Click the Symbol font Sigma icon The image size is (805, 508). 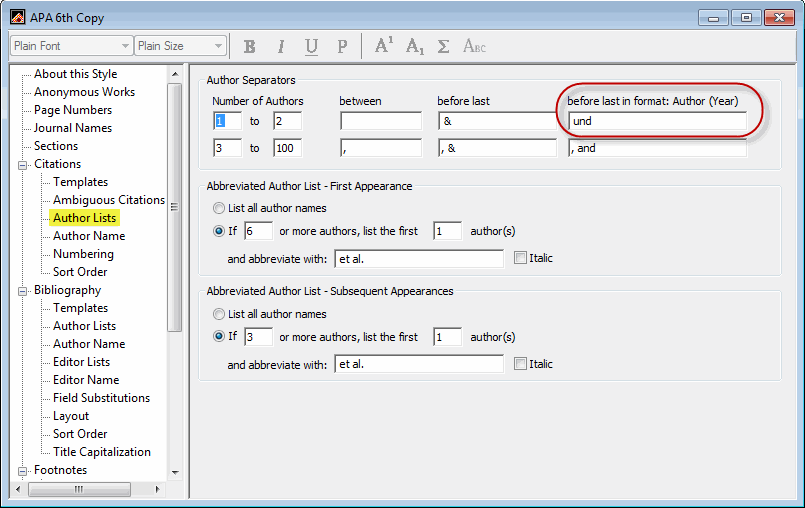444,47
